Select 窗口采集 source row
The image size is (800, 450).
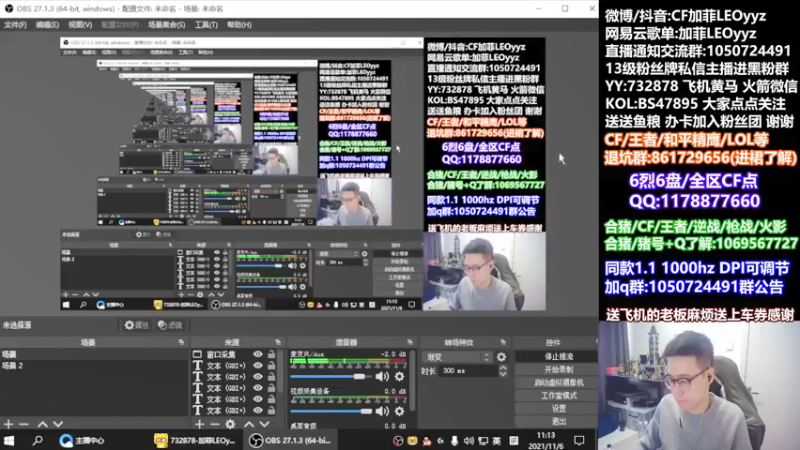click(x=233, y=354)
